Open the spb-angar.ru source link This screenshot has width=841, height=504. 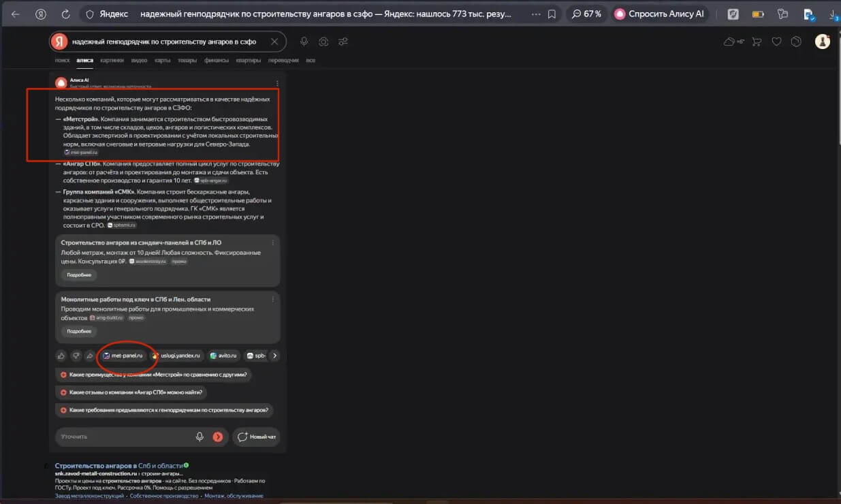point(210,180)
